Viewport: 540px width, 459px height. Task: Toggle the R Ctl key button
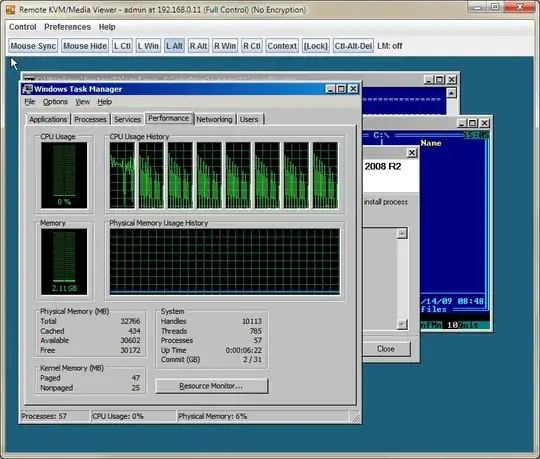tap(252, 46)
